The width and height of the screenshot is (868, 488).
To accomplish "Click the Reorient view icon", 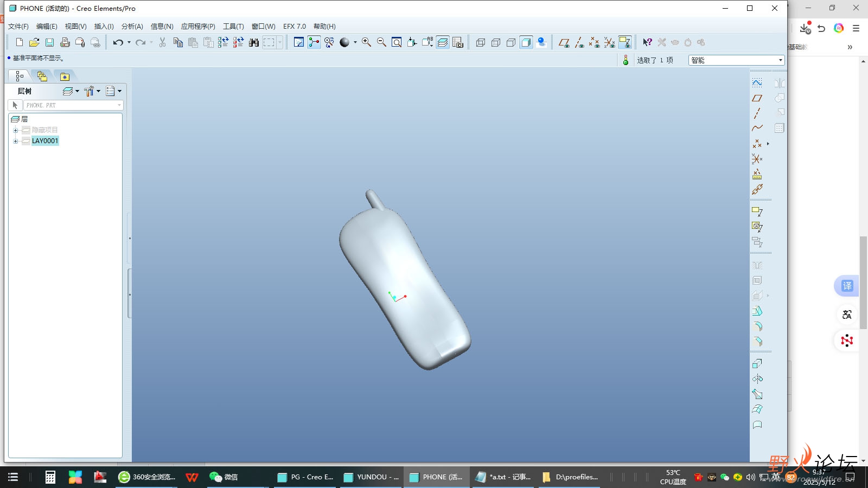I will [412, 42].
